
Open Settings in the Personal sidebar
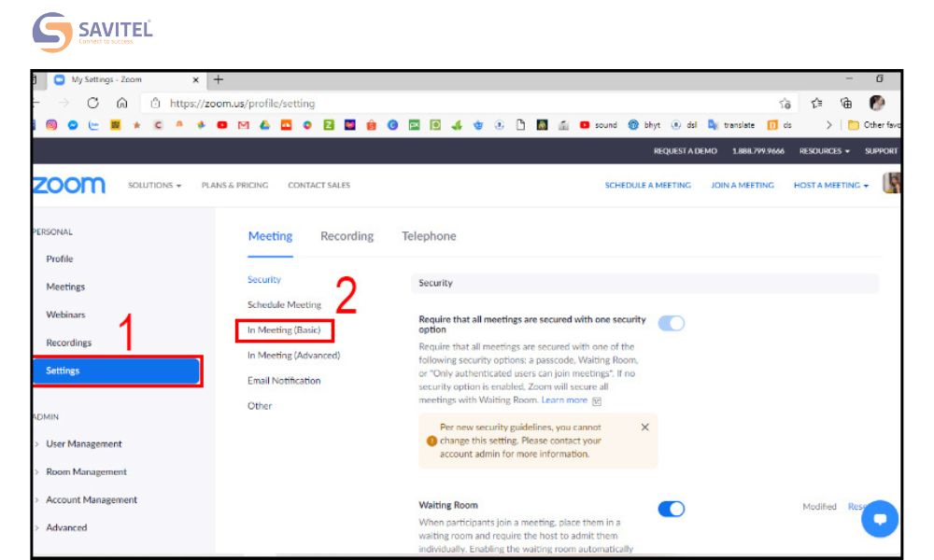tap(117, 371)
